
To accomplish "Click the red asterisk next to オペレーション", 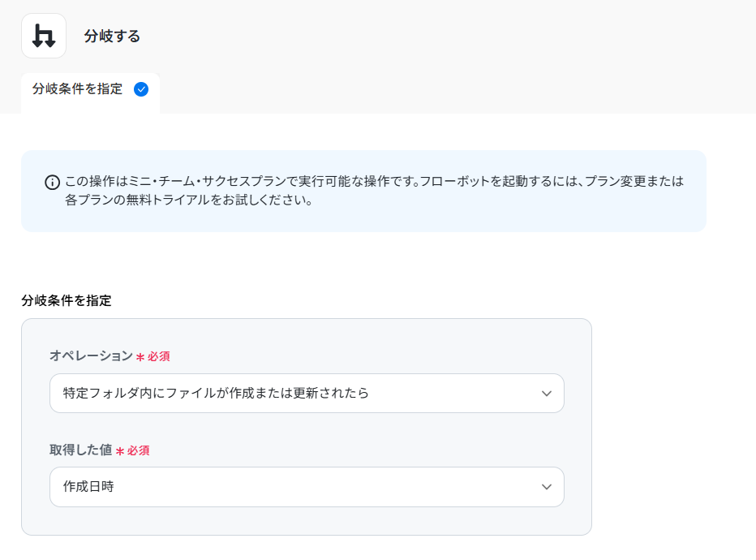I will (x=140, y=357).
